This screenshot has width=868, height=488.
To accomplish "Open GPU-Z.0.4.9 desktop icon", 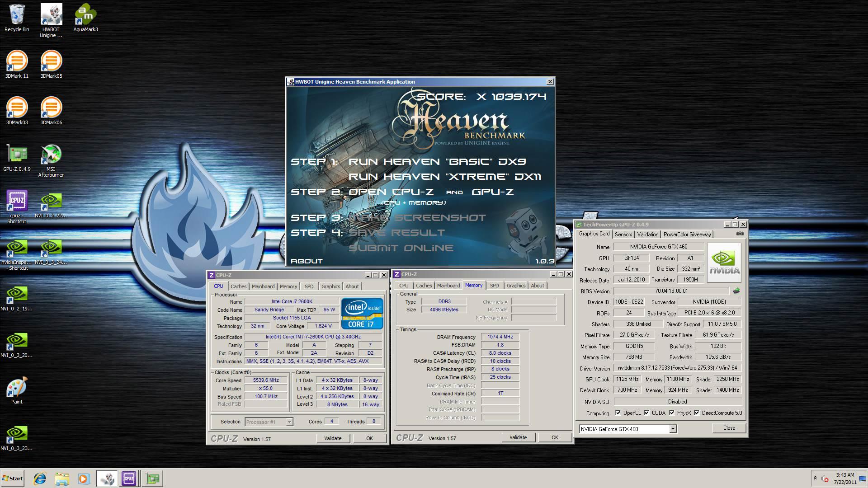I will pyautogui.click(x=17, y=157).
